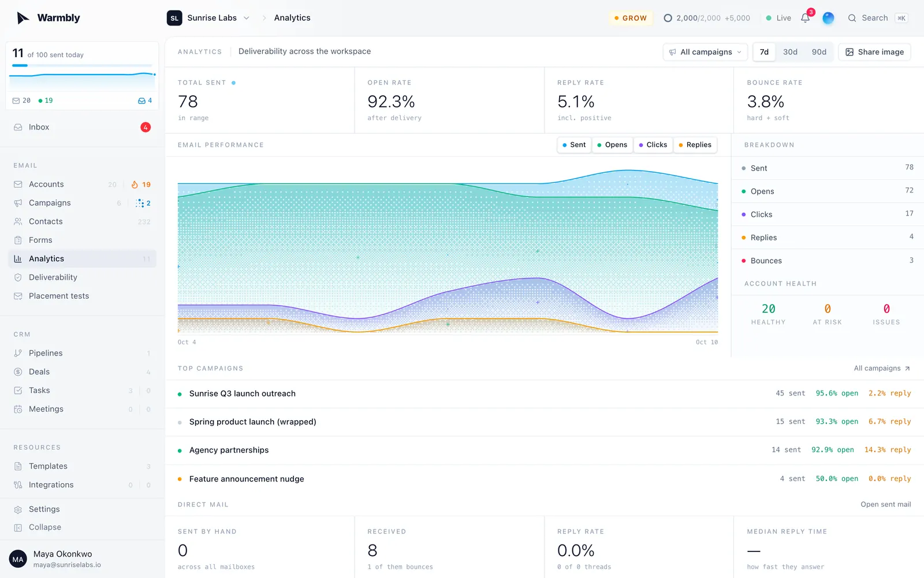Image resolution: width=924 pixels, height=578 pixels.
Task: Click the GROW plan badge
Action: (631, 18)
